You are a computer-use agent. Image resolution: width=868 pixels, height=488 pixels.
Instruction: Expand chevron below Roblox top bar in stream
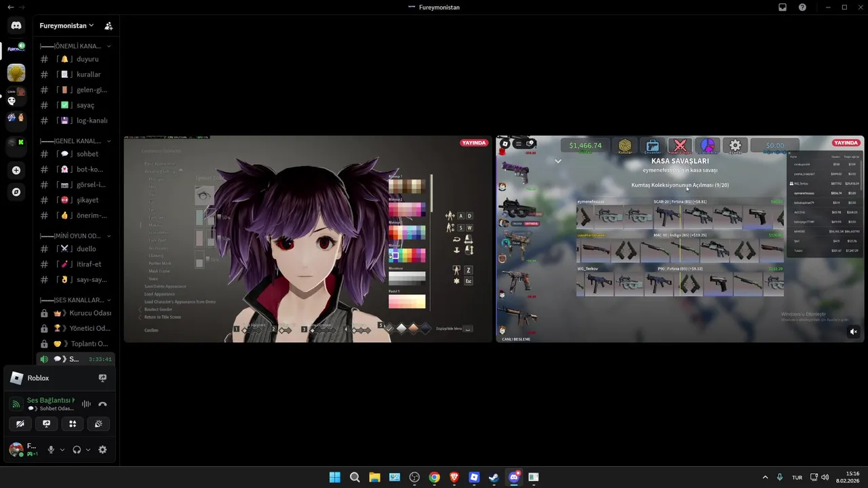558,161
